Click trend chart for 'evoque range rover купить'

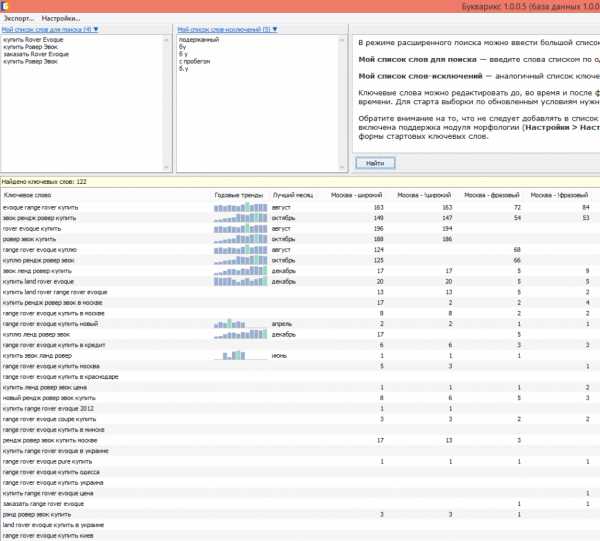pos(241,207)
